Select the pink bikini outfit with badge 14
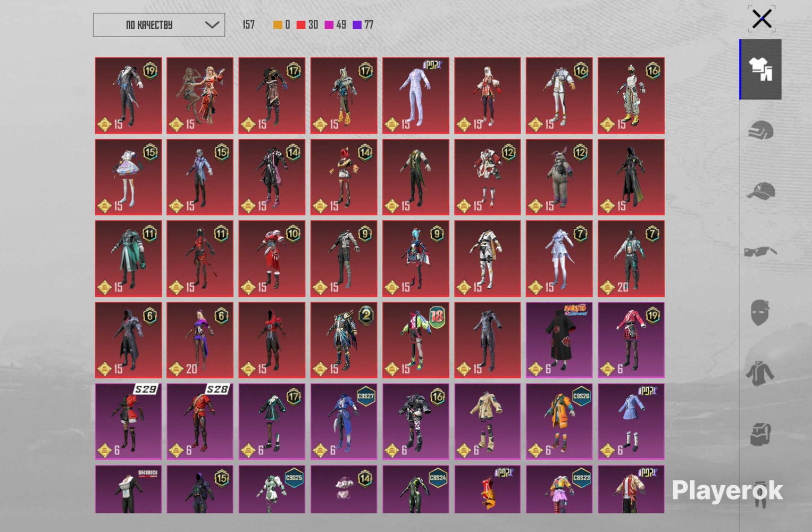Viewport: 812px width, 532px height. click(x=344, y=489)
